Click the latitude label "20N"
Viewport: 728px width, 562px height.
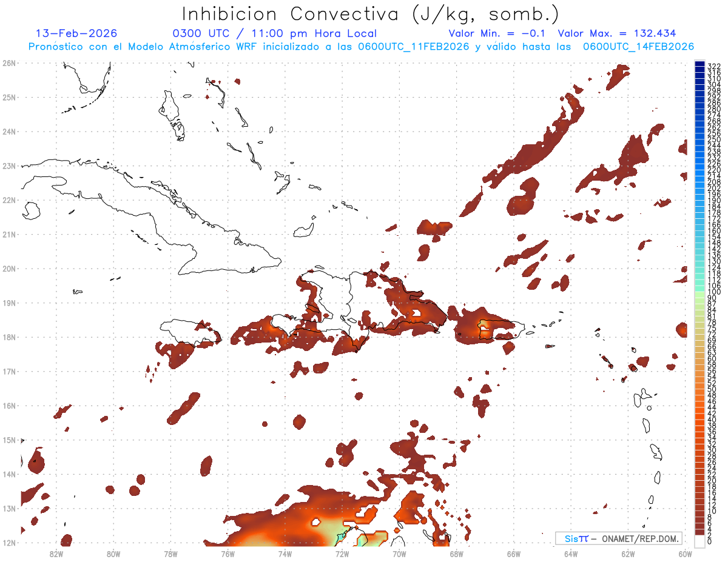point(9,269)
